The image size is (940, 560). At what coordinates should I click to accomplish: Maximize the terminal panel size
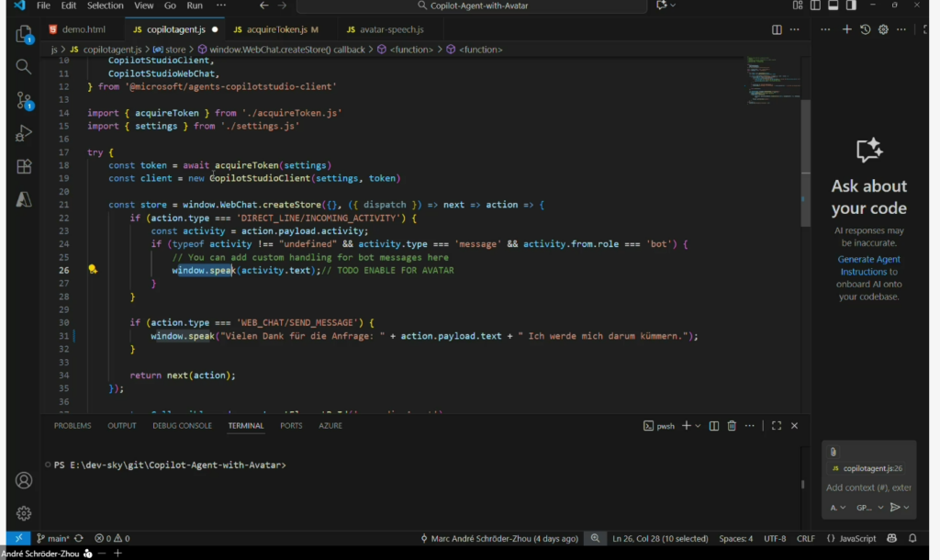[776, 426]
